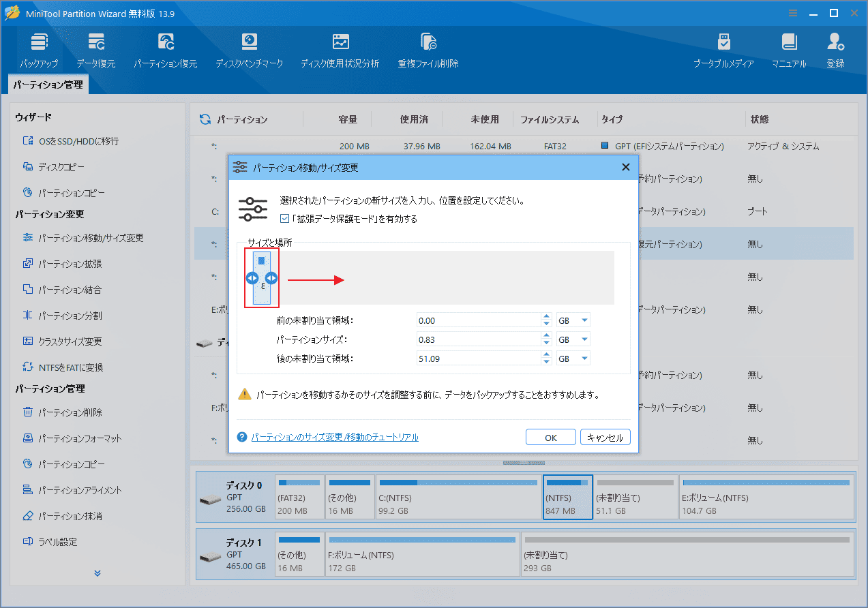Open the バックアップ tool in the toolbar

pyautogui.click(x=39, y=51)
